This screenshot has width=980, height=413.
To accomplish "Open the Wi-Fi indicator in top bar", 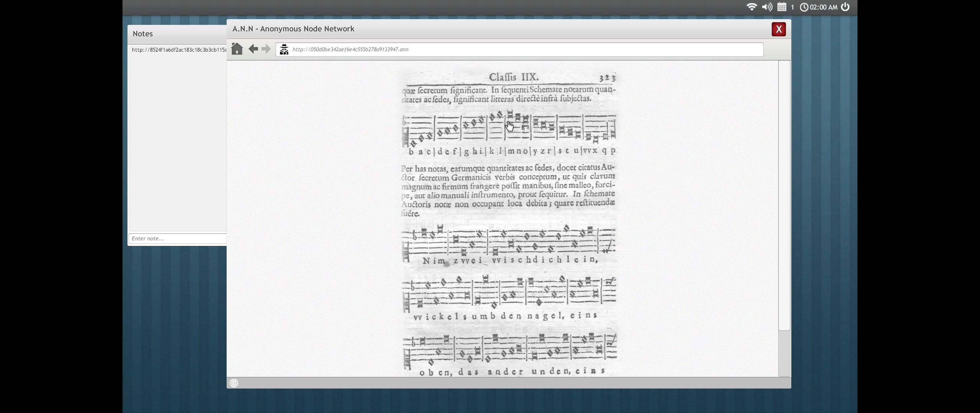I will point(751,7).
